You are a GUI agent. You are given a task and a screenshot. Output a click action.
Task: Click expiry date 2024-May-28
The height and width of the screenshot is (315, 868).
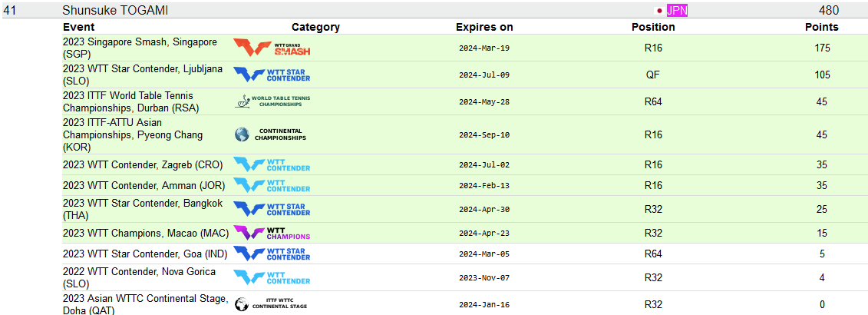point(484,102)
